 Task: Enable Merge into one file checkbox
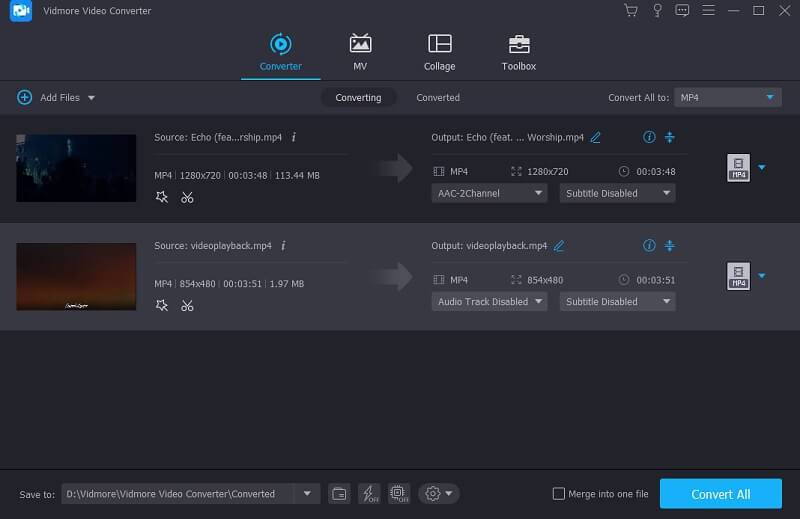pos(559,494)
